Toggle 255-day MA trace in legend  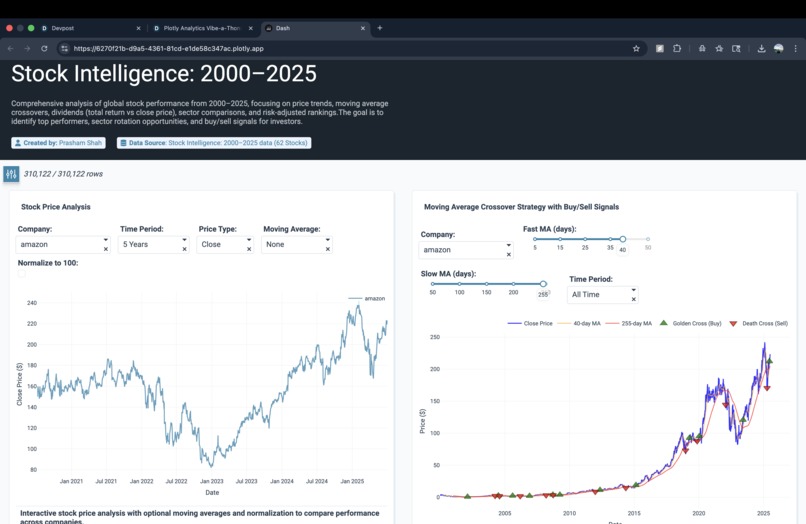coord(629,323)
